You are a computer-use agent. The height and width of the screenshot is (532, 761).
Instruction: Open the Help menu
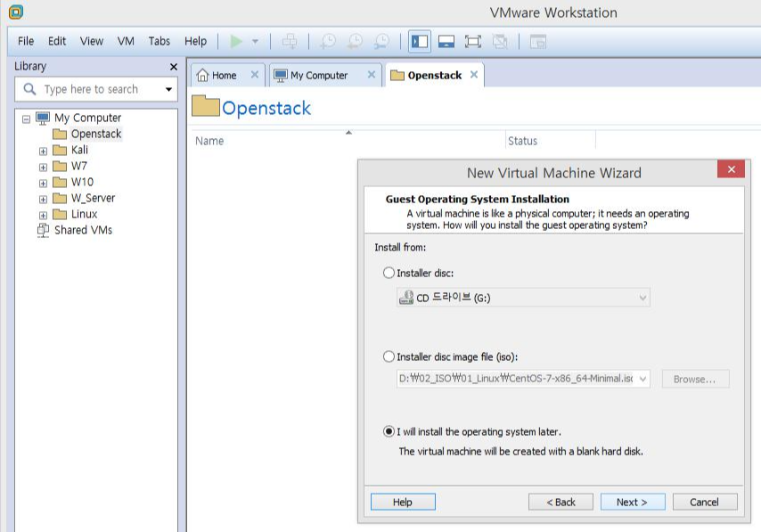click(x=195, y=41)
